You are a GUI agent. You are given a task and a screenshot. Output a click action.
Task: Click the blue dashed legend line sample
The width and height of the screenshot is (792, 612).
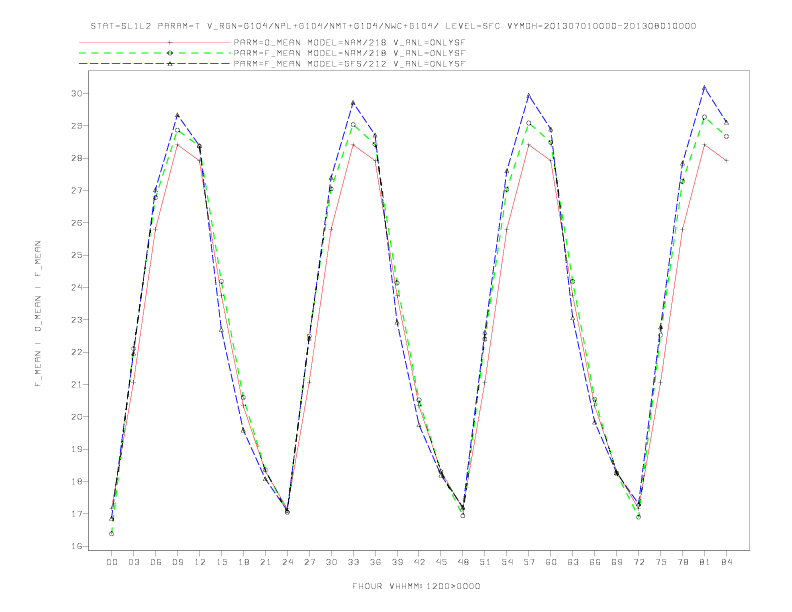pyautogui.click(x=155, y=64)
